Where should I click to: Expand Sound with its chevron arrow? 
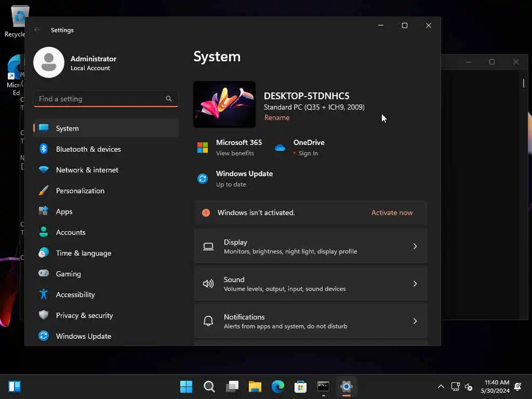pyautogui.click(x=415, y=284)
